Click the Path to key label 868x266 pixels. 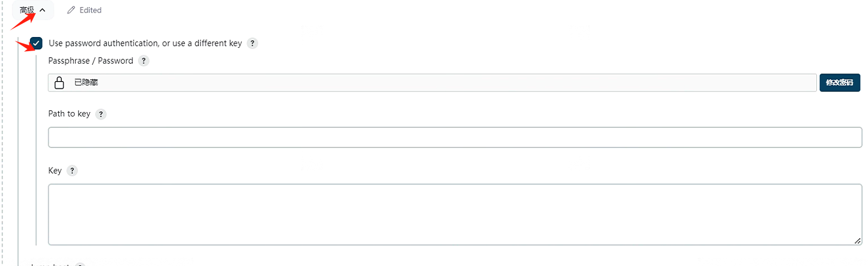[x=69, y=114]
